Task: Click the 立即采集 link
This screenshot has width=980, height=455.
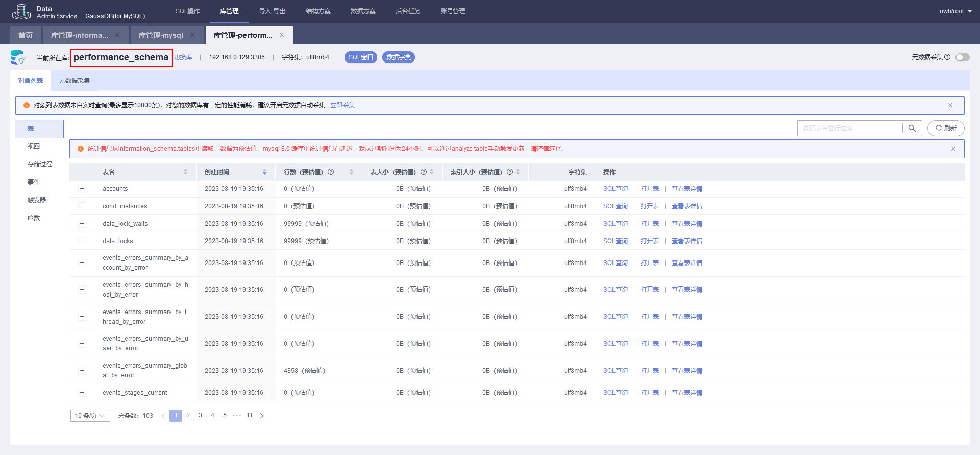Action: pos(342,105)
